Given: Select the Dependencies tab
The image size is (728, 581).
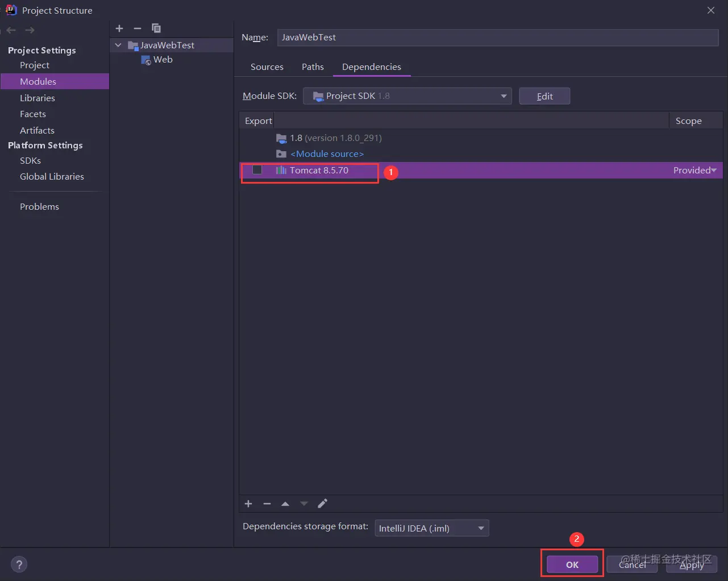Looking at the screenshot, I should click(372, 67).
